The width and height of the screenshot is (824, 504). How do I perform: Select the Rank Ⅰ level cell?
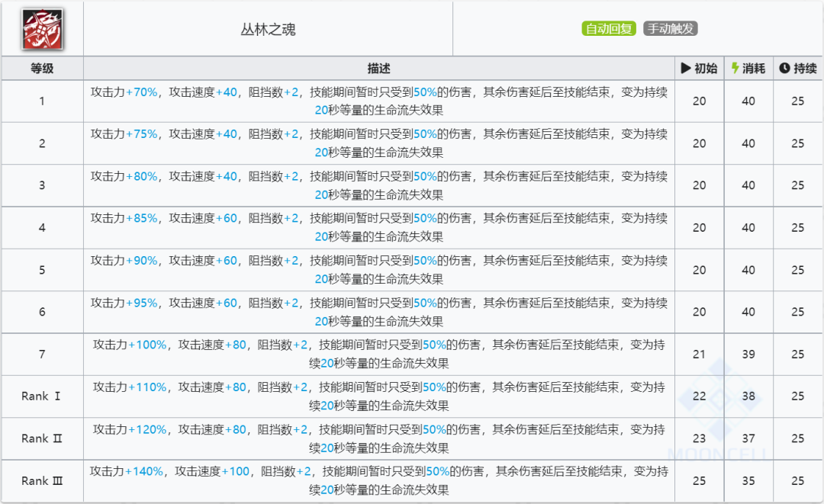click(42, 396)
